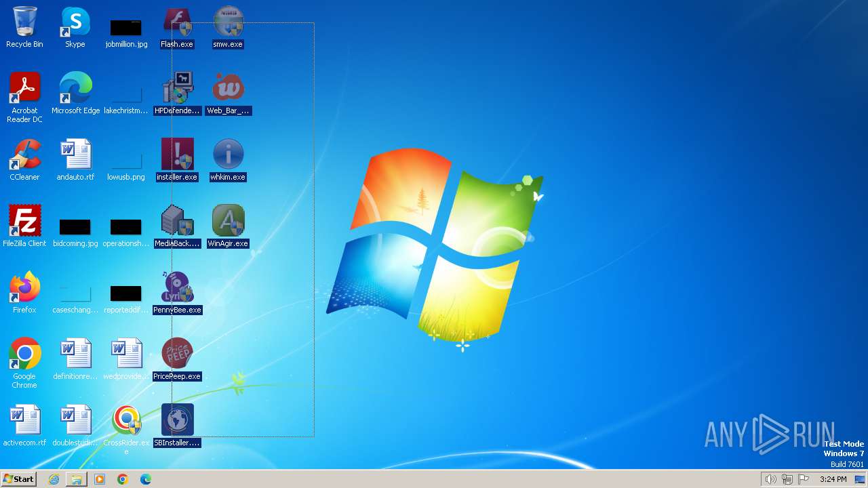The width and height of the screenshot is (868, 488).
Task: Click Show desktop button on taskbar
Action: tap(860, 479)
